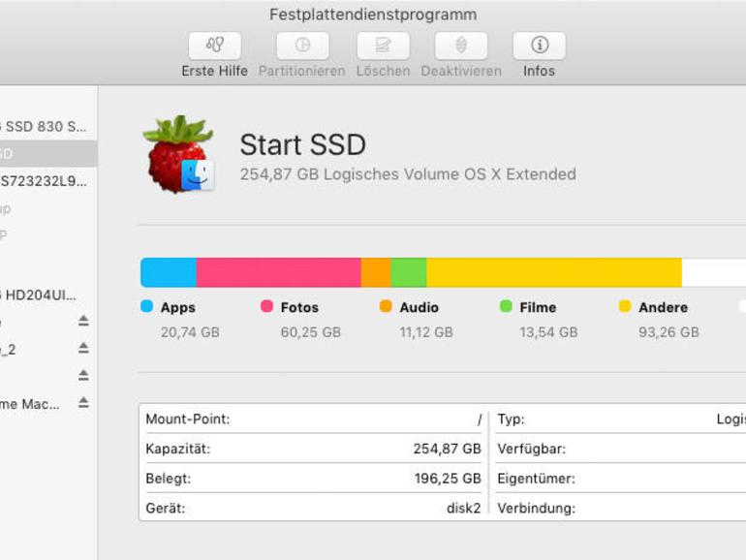
Task: Click the yellow Andere legend dot
Action: pos(625,306)
